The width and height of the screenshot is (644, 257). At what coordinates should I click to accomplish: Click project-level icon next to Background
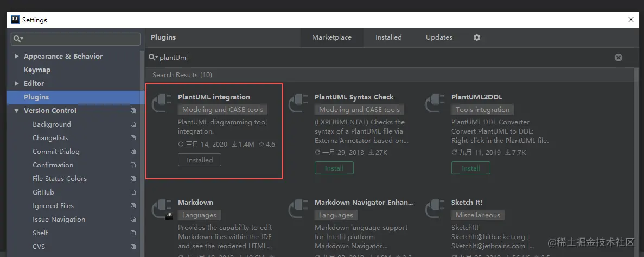coord(133,124)
